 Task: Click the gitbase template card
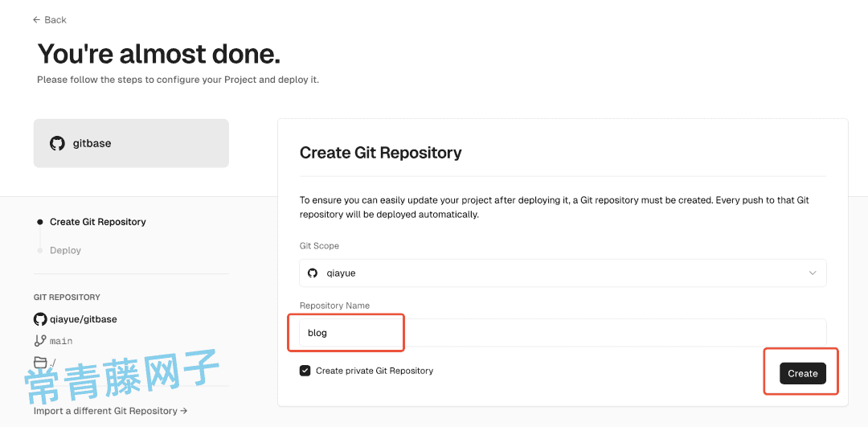point(131,143)
